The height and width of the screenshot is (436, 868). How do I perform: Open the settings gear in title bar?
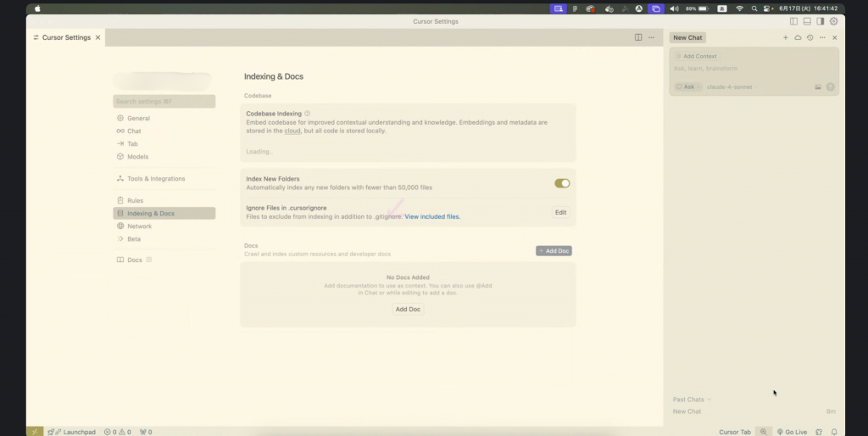coord(833,21)
